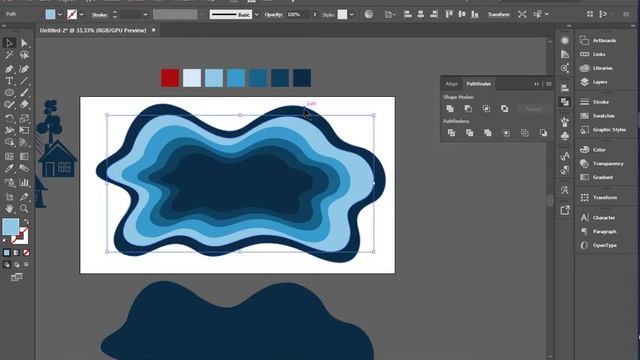Select the Artboard tool
640x360 pixels.
(9, 197)
